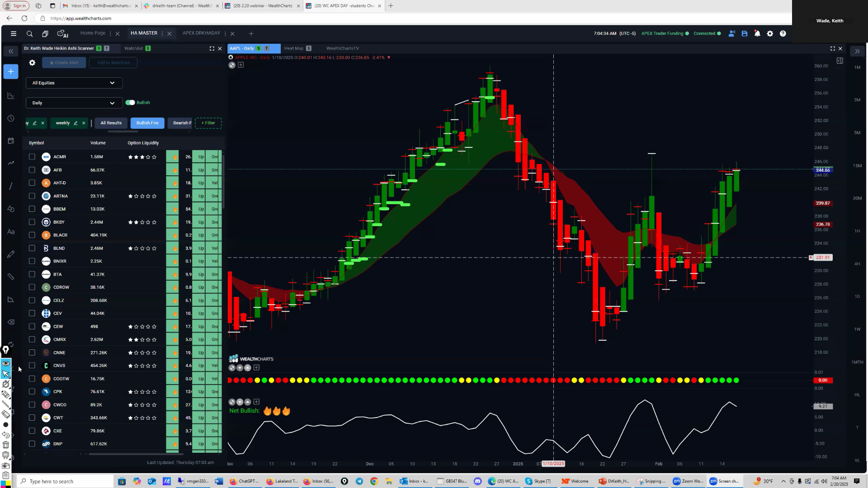The height and width of the screenshot is (488, 868).
Task: Select 1D interval on right scale
Action: (857, 296)
